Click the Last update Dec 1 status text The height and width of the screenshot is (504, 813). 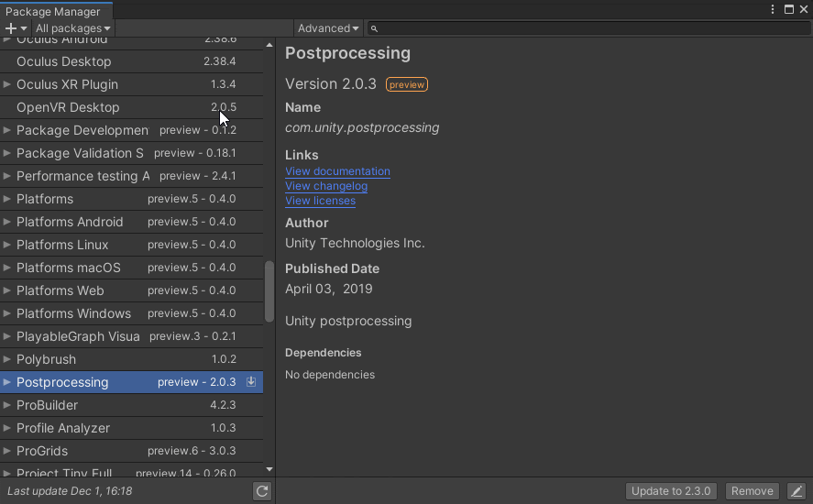[70, 491]
